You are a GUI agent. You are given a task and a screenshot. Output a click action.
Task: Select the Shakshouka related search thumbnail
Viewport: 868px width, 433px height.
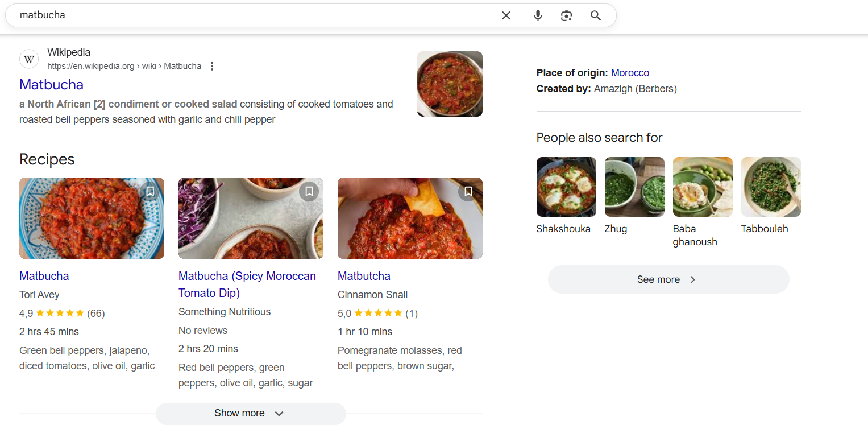[566, 187]
